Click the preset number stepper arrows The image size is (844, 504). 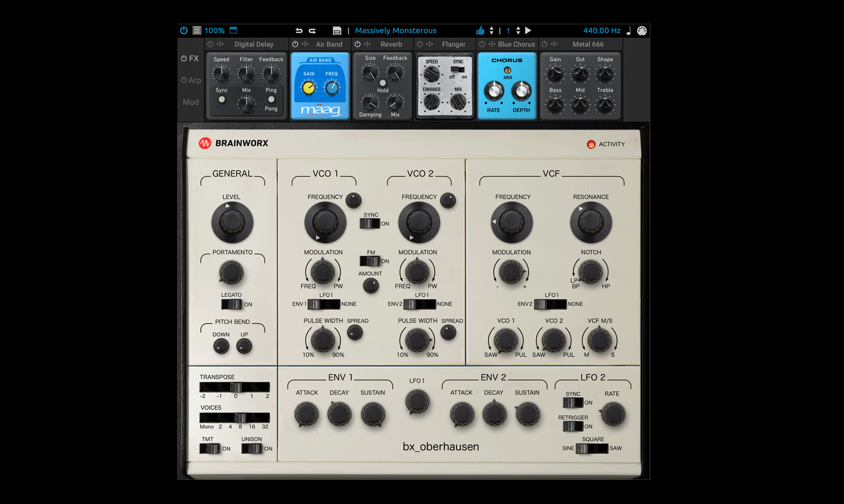tap(518, 30)
